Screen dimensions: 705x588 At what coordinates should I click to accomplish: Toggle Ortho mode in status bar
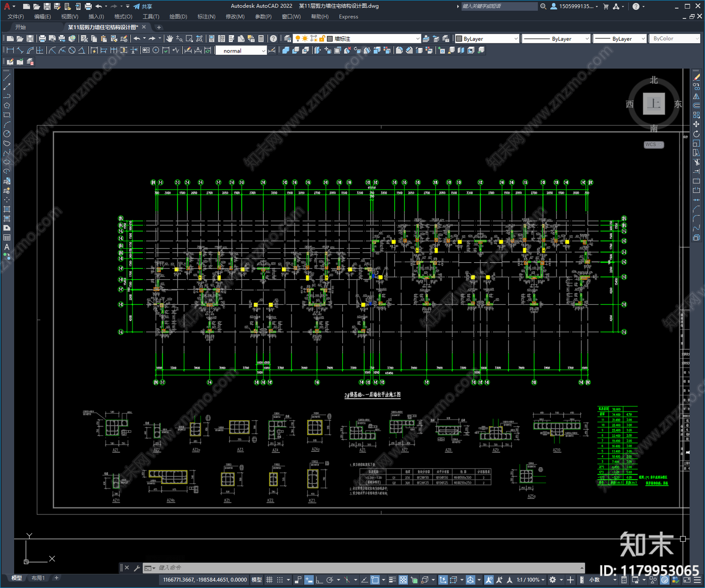click(319, 580)
